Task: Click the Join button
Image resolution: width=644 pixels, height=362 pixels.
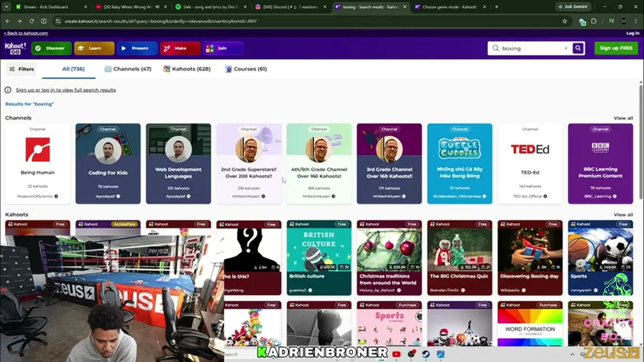Action: 223,48
